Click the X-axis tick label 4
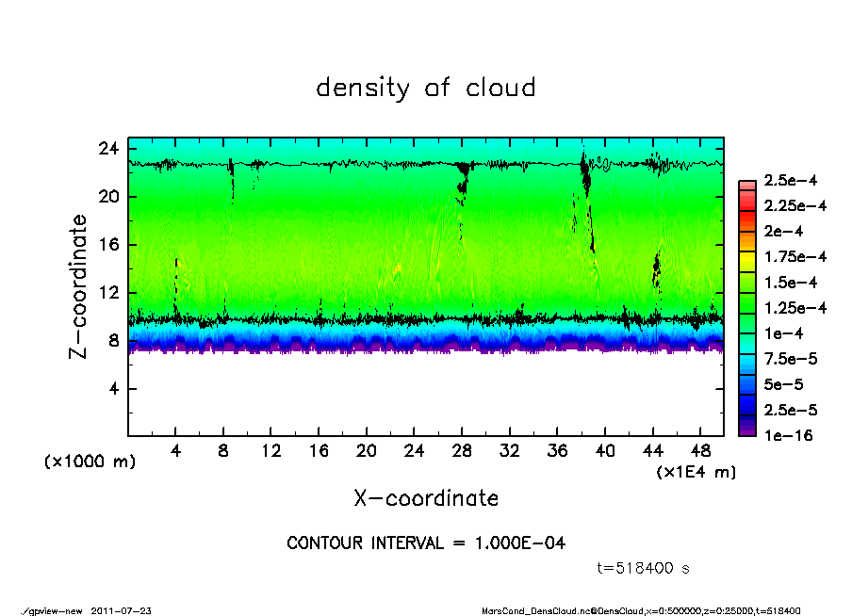The image size is (852, 616). [x=175, y=451]
